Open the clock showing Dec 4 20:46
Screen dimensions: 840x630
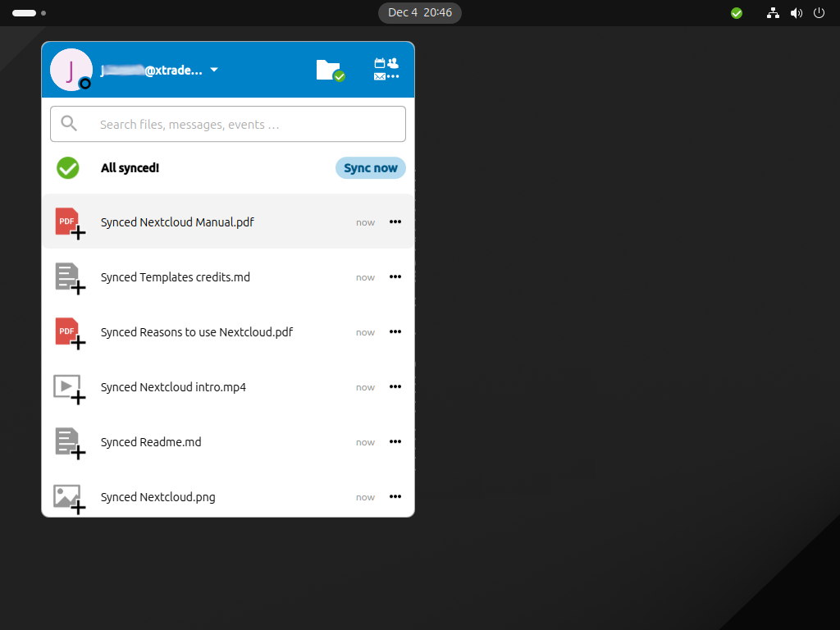click(420, 13)
